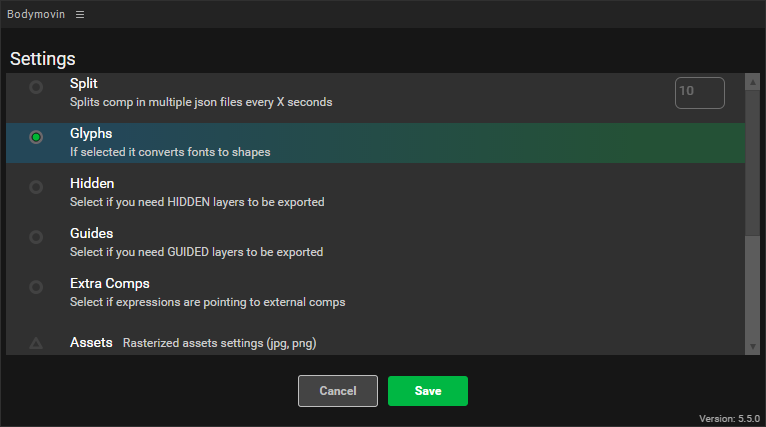Click the Settings heading
Image resolution: width=766 pixels, height=427 pixels.
tap(43, 59)
